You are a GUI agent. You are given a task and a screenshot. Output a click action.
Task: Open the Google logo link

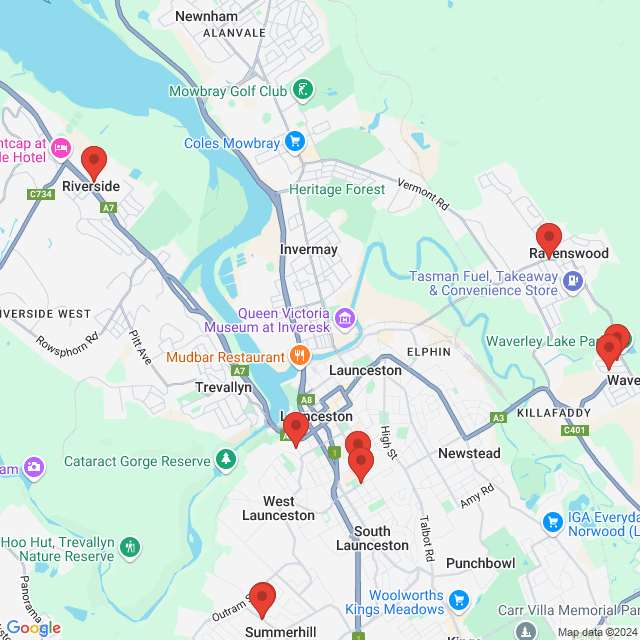(x=34, y=628)
